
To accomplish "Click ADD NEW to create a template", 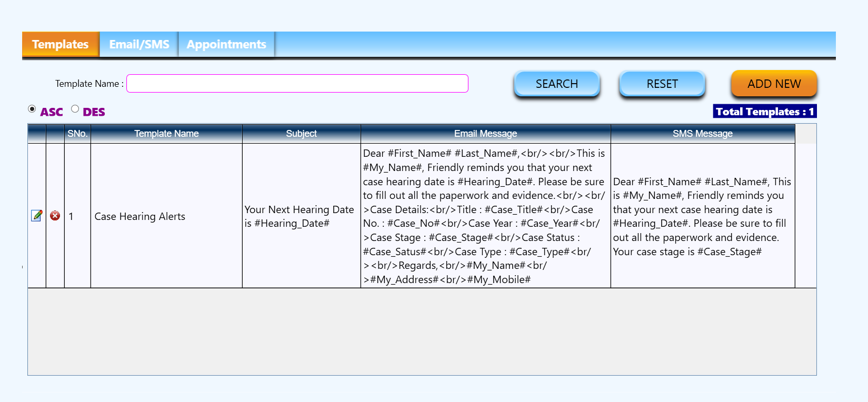I will (774, 84).
